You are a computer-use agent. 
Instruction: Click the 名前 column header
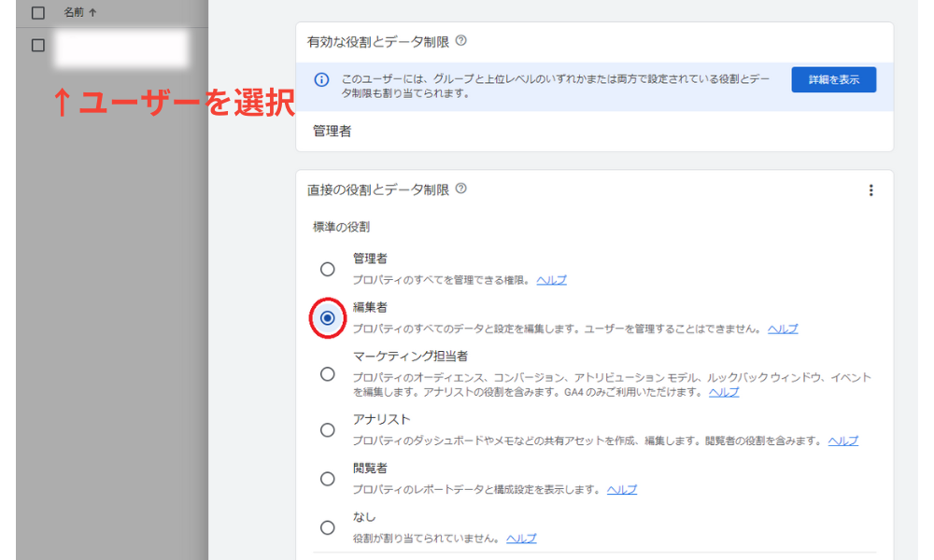75,12
